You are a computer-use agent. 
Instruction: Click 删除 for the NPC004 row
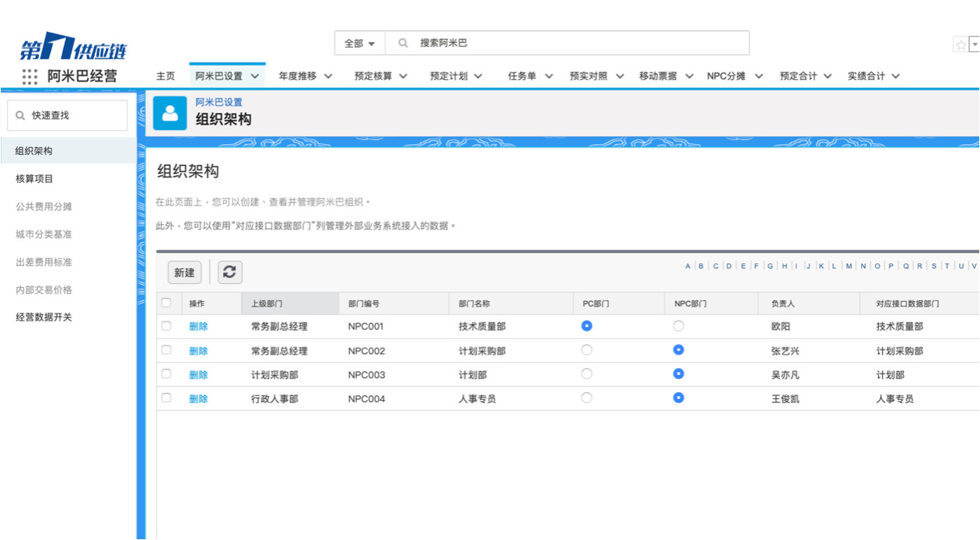pos(198,399)
